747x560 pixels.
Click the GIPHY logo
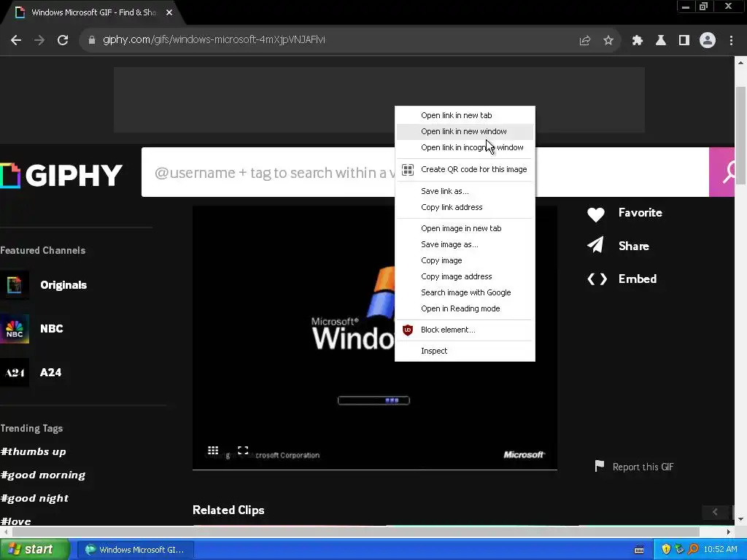point(61,175)
